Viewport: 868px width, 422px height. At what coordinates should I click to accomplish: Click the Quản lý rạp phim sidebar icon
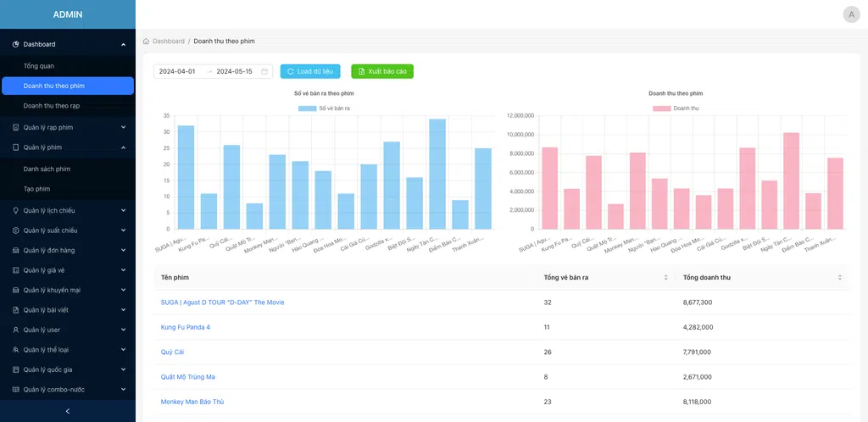point(15,128)
